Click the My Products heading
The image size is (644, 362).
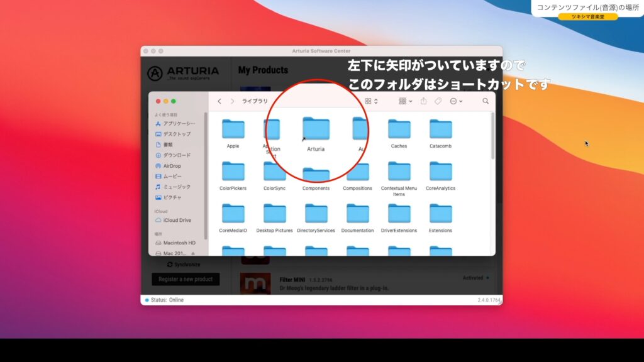pyautogui.click(x=263, y=70)
